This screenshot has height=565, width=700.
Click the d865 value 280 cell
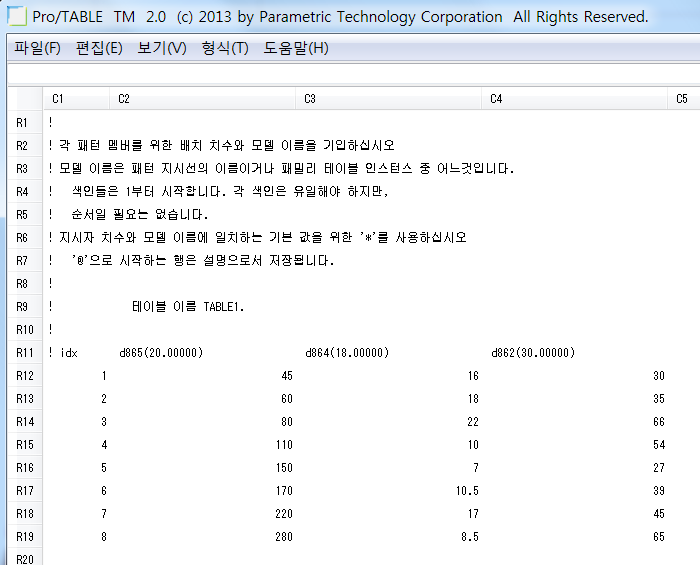(284, 537)
